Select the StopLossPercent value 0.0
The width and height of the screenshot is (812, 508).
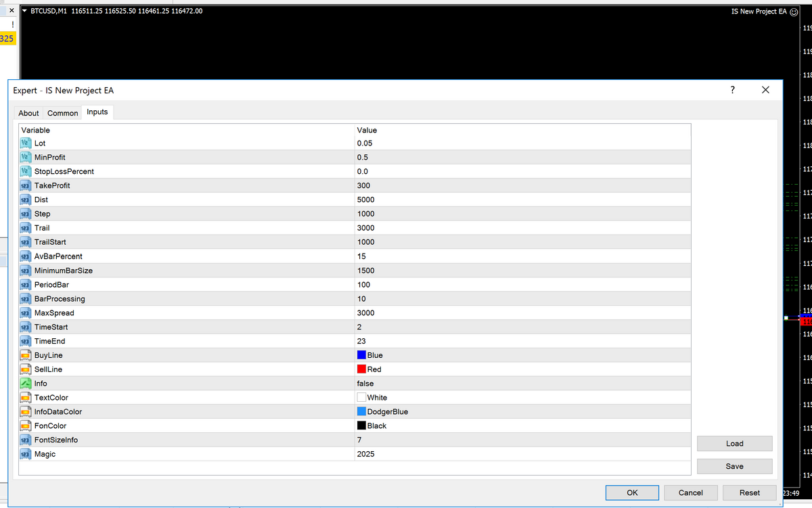point(363,172)
